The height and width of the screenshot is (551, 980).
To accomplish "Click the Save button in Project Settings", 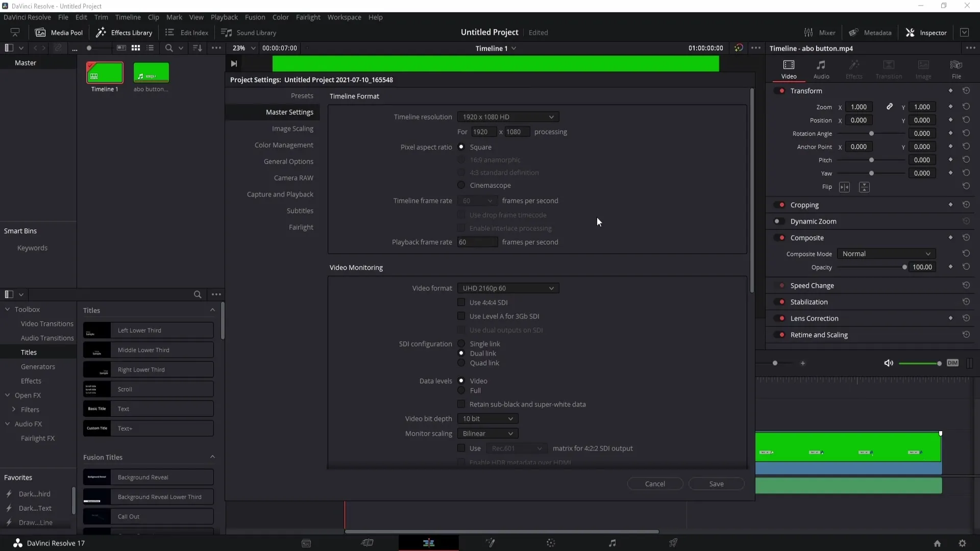I will pos(717,484).
